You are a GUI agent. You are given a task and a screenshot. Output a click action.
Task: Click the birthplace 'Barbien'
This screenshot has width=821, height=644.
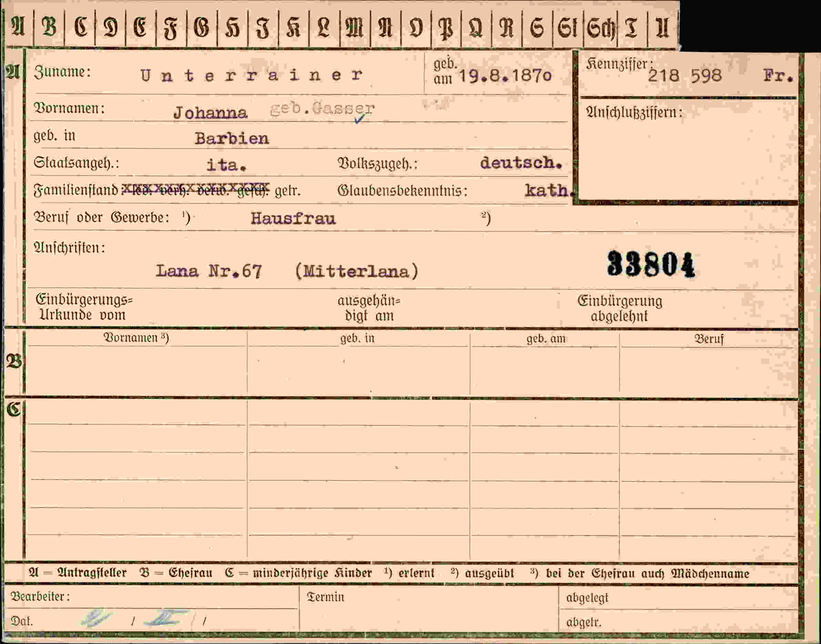pyautogui.click(x=232, y=139)
